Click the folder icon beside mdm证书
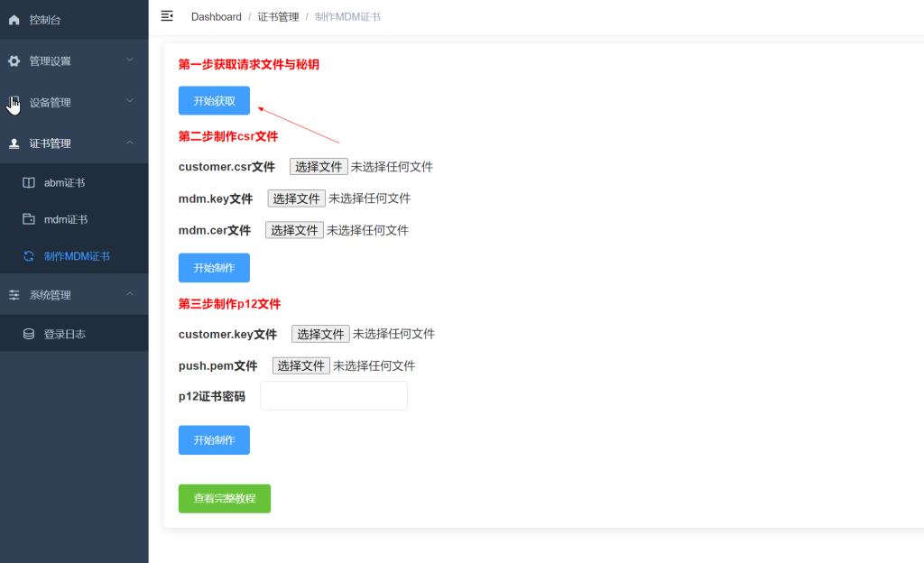Viewport: 924px width, 563px height. [28, 218]
